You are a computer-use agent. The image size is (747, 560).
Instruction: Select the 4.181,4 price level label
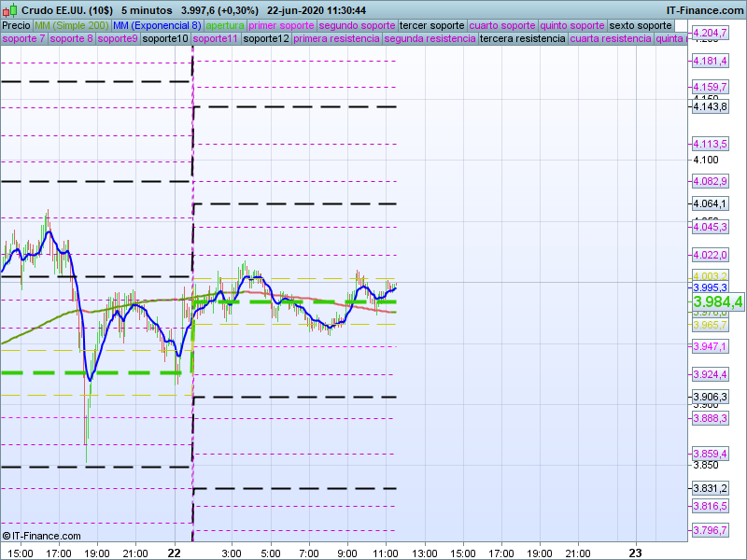(x=710, y=61)
